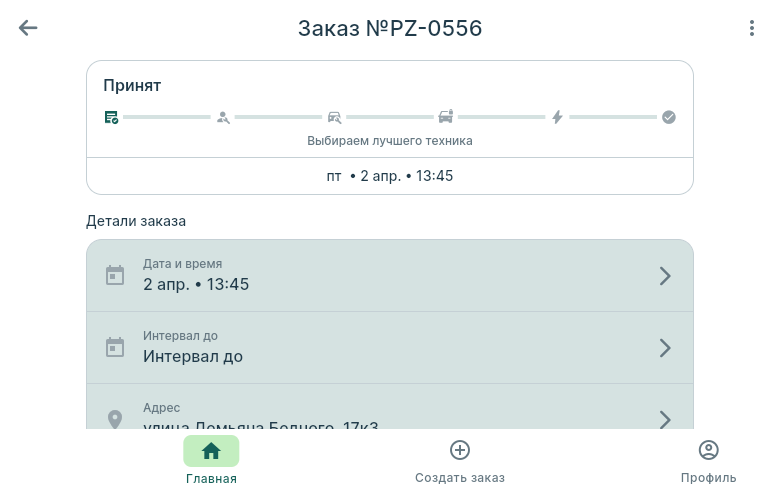Open the three-dot overflow menu
The height and width of the screenshot is (493, 780).
tap(752, 28)
